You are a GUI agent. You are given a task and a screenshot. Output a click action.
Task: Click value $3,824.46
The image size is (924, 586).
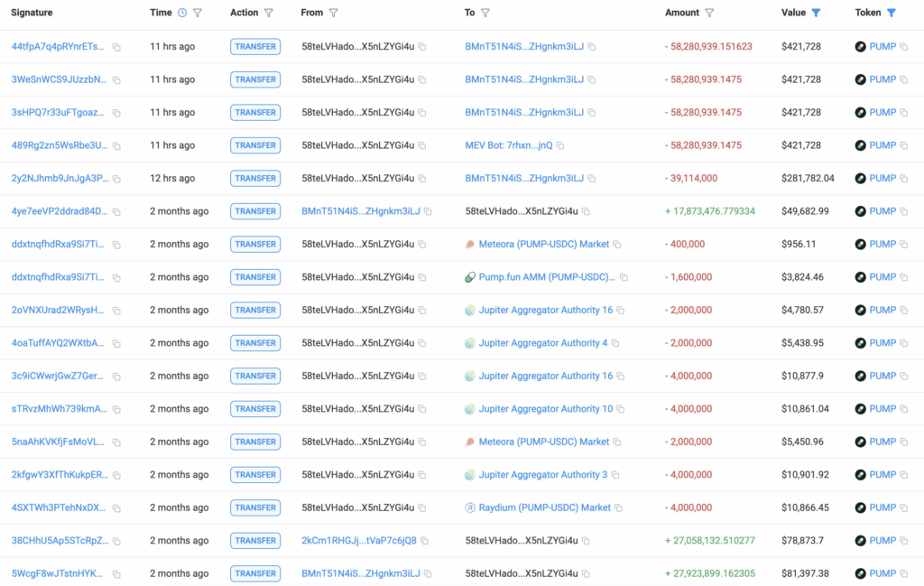coord(802,276)
